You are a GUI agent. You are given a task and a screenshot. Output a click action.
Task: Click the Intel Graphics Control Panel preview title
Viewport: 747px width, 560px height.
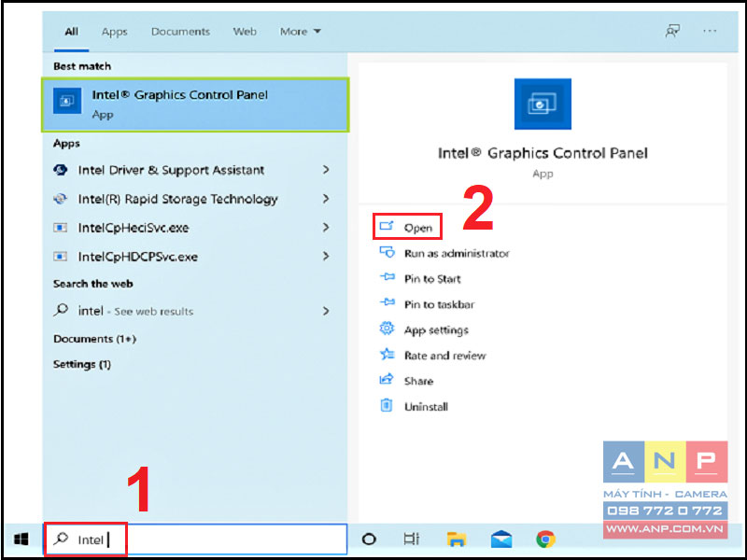point(543,153)
